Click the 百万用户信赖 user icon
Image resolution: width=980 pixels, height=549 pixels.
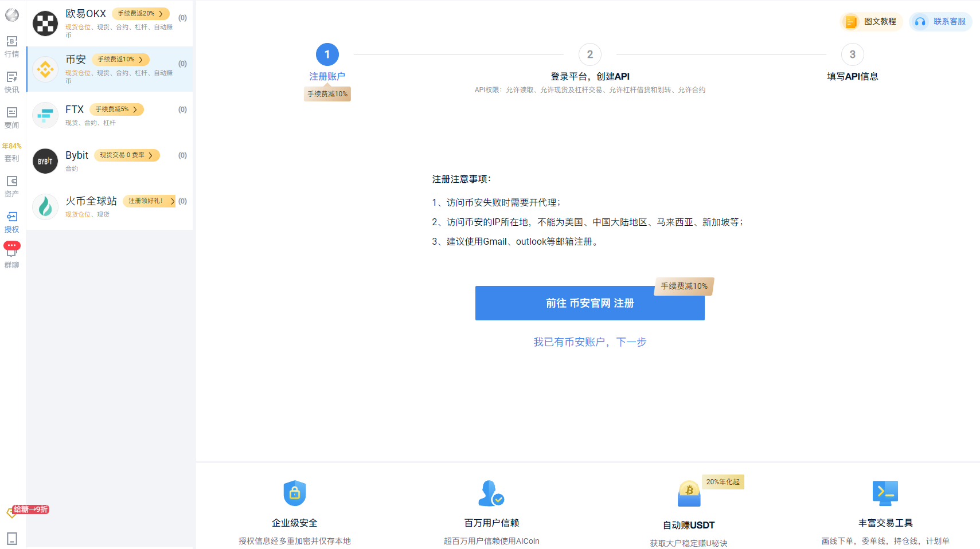pyautogui.click(x=491, y=493)
